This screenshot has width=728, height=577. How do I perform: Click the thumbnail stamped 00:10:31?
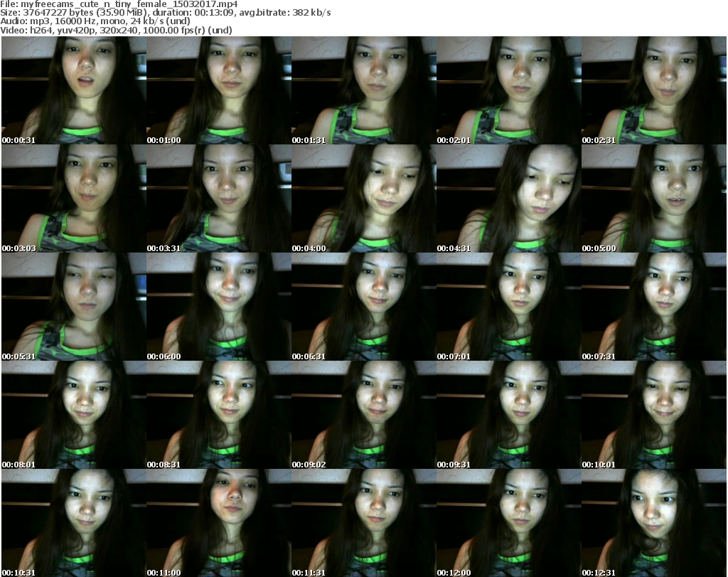(x=74, y=523)
